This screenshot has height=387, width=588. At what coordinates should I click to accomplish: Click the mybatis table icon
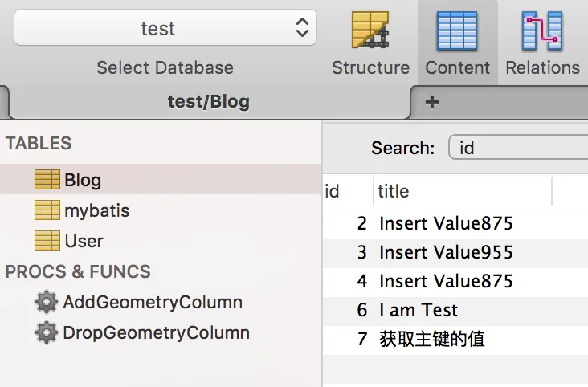pyautogui.click(x=47, y=210)
